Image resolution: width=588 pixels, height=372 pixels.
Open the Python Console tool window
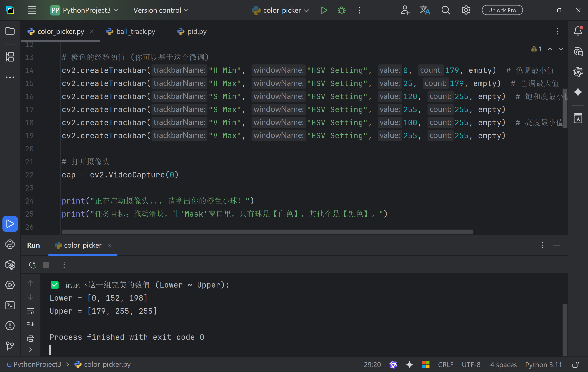[x=10, y=244]
